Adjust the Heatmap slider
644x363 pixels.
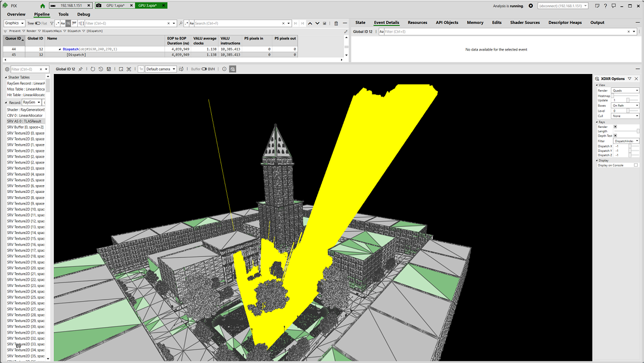[x=625, y=96]
